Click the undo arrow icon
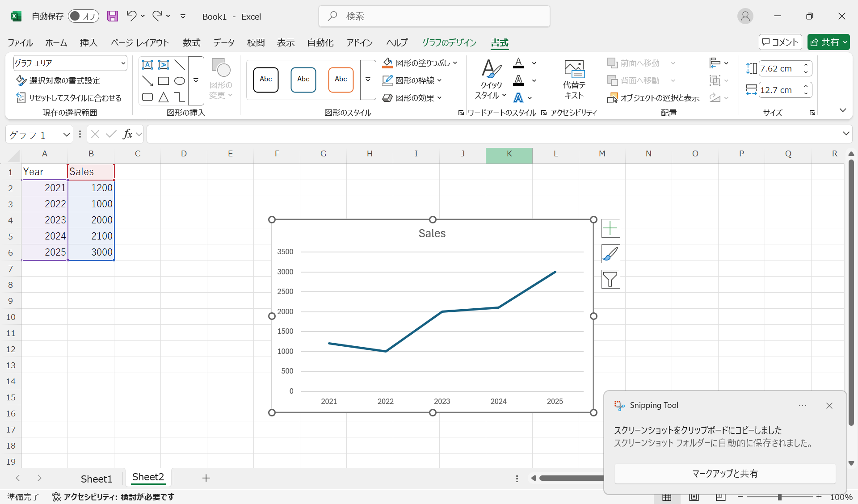 pyautogui.click(x=131, y=16)
